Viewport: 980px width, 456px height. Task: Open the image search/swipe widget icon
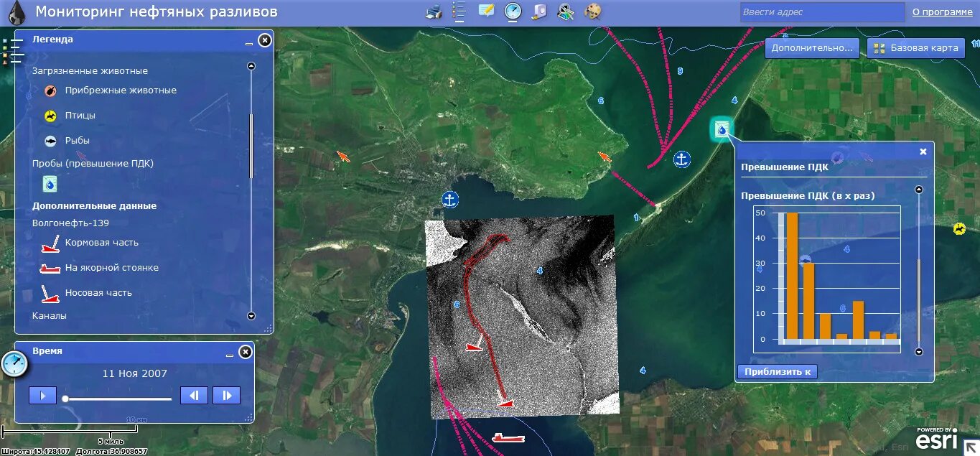coord(566,11)
